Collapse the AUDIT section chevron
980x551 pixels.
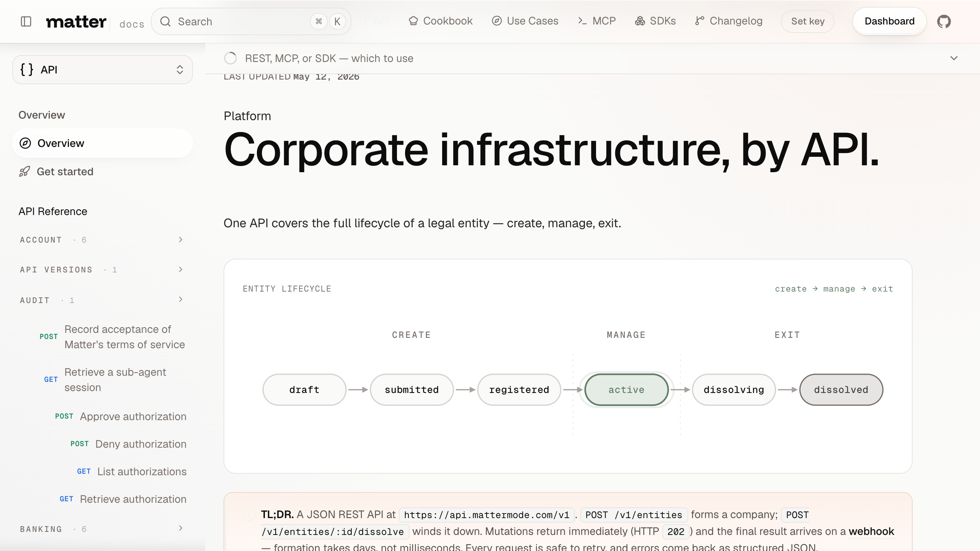pos(181,299)
